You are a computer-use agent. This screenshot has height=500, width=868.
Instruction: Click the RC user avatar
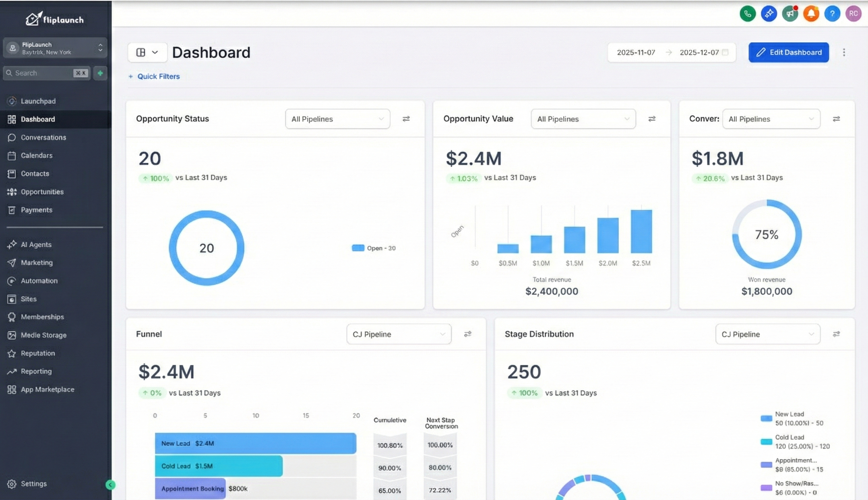pyautogui.click(x=853, y=14)
